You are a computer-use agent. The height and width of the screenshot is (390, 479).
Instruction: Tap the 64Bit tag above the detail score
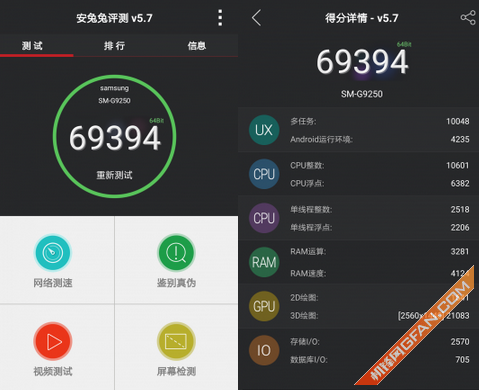(x=404, y=44)
